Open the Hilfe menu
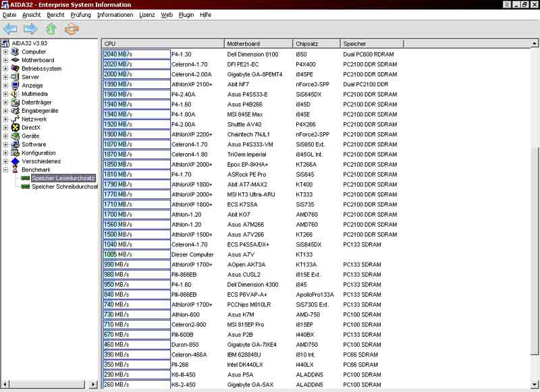Screen dimensions: 540x392 [205, 15]
